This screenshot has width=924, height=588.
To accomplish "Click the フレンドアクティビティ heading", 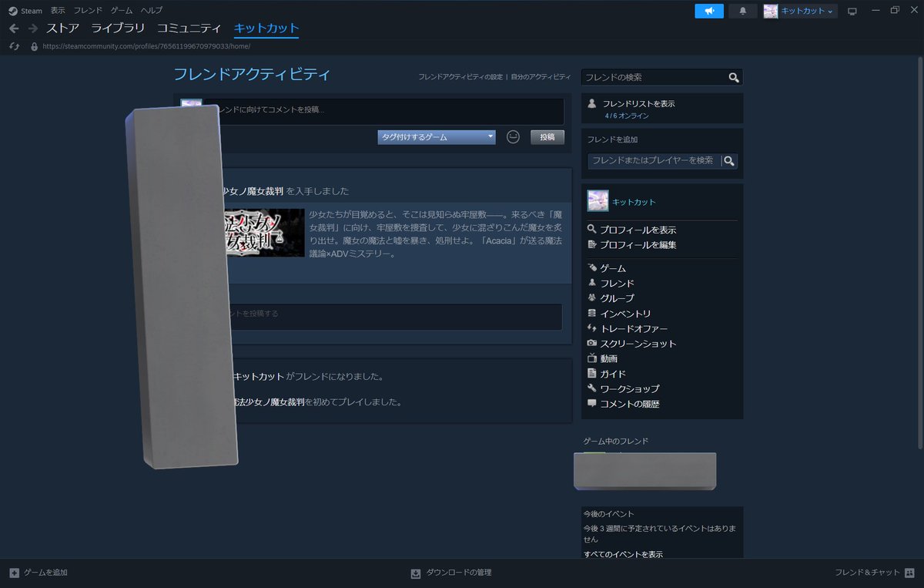I will pos(251,75).
